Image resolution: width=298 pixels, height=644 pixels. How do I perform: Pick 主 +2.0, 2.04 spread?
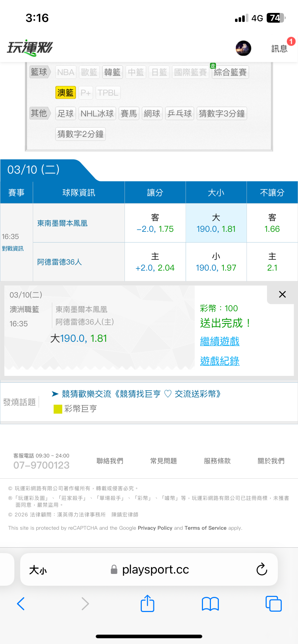[x=155, y=262]
